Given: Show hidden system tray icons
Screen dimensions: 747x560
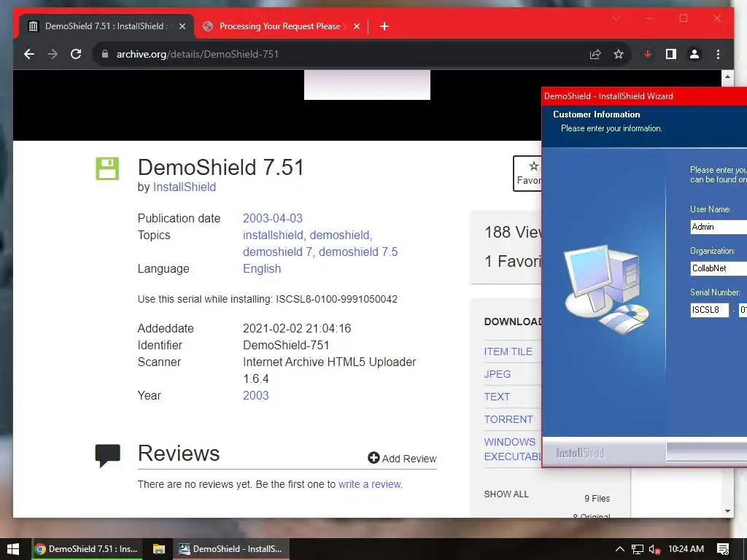Looking at the screenshot, I should tap(619, 549).
